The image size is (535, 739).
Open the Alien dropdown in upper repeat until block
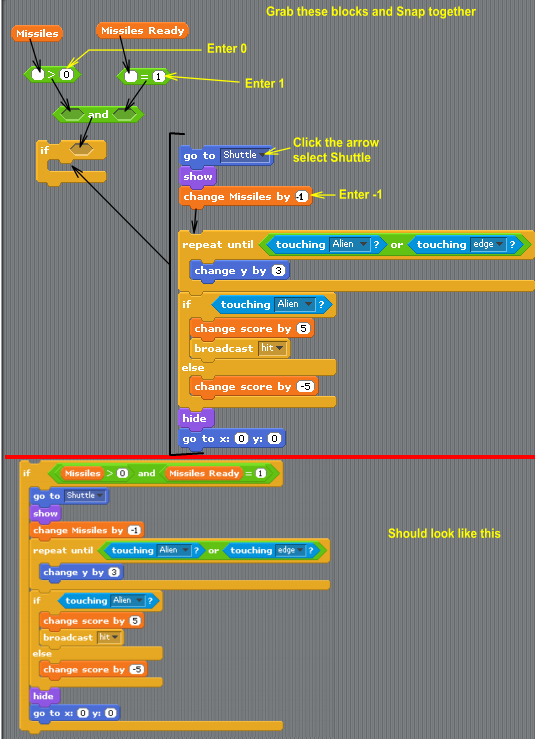(350, 244)
